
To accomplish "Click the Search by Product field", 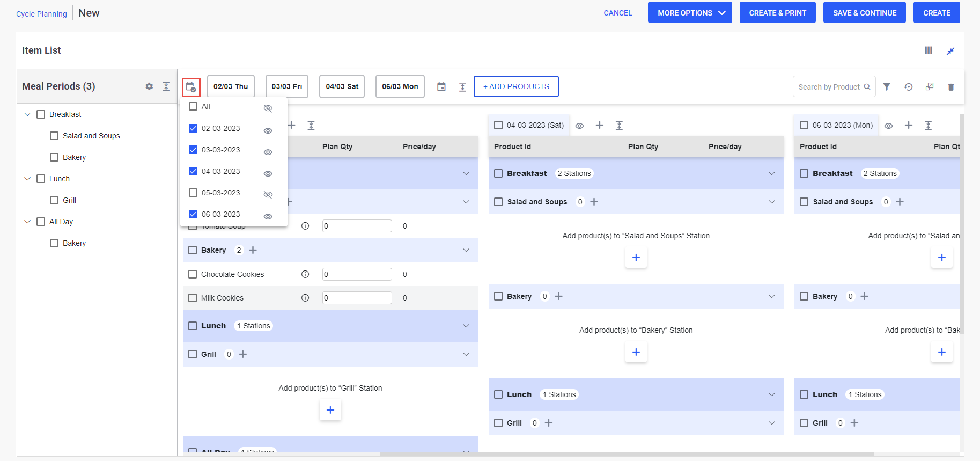I will coord(834,87).
